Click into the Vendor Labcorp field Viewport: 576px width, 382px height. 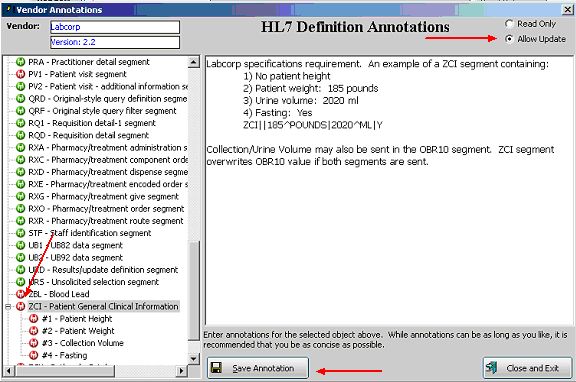click(x=115, y=27)
